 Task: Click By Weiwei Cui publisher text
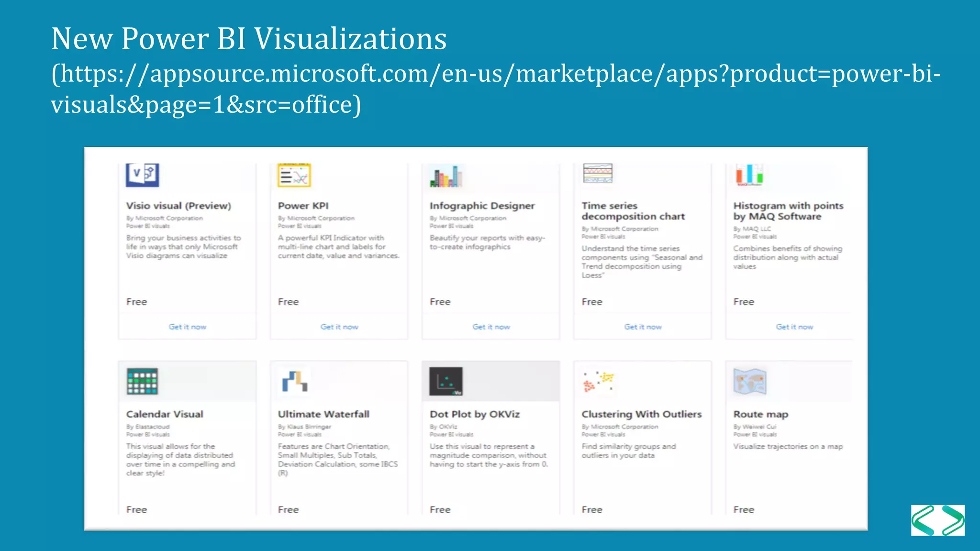click(x=755, y=427)
